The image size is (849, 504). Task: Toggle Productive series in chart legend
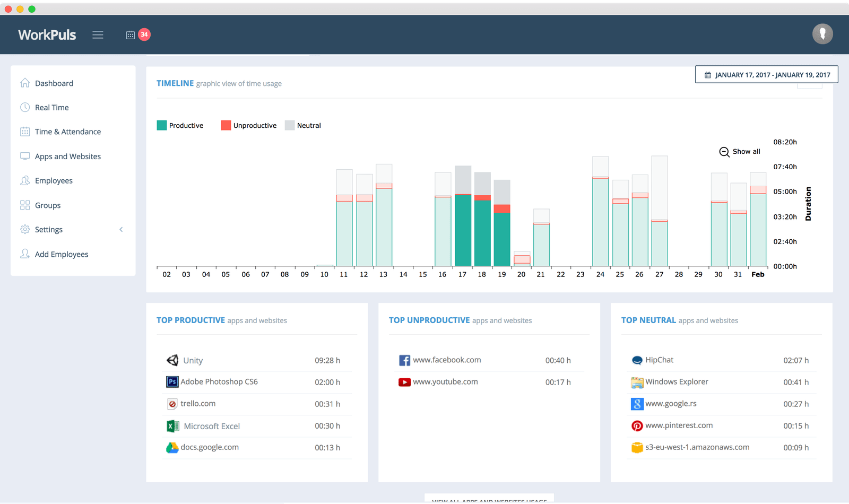coord(180,125)
